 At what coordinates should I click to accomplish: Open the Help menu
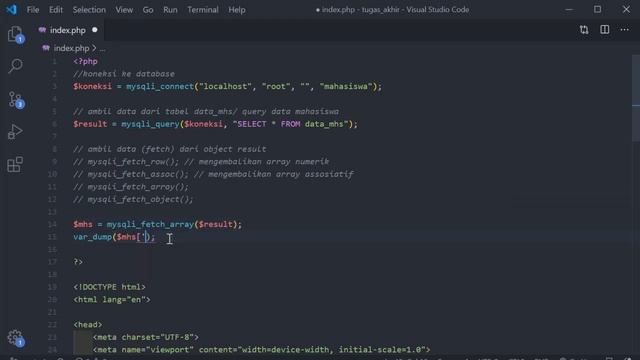point(237,9)
